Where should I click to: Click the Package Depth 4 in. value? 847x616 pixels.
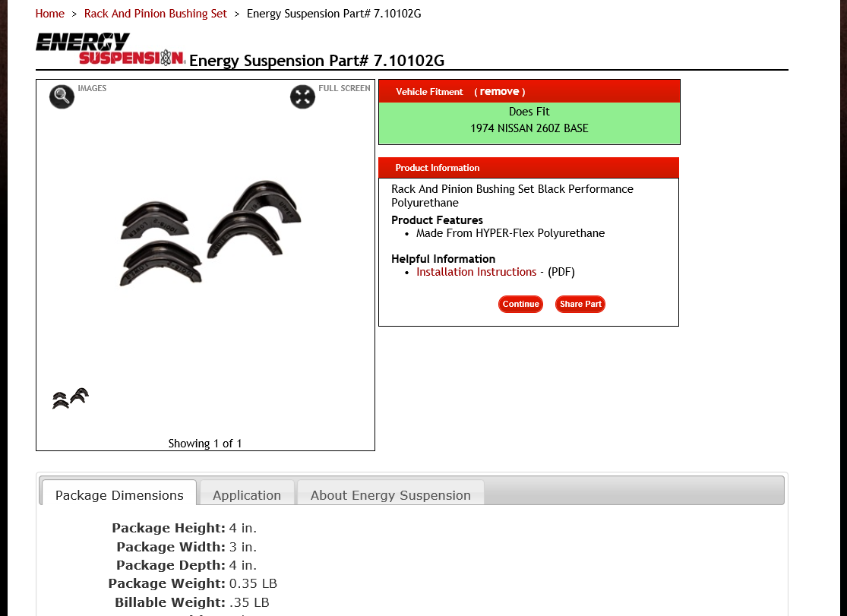pyautogui.click(x=242, y=565)
